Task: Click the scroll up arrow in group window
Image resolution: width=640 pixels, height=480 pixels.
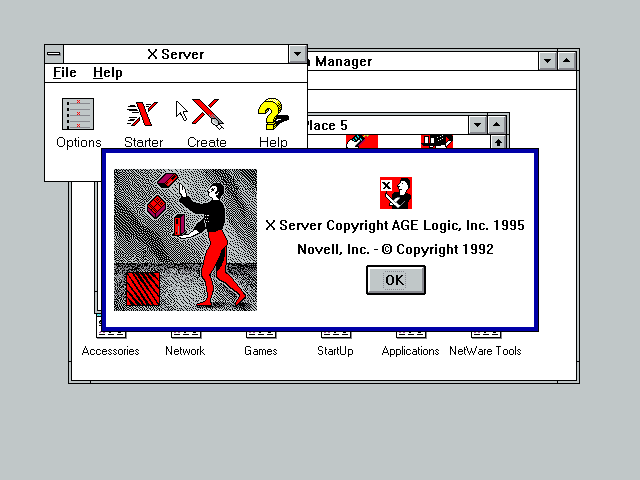Action: (498, 142)
